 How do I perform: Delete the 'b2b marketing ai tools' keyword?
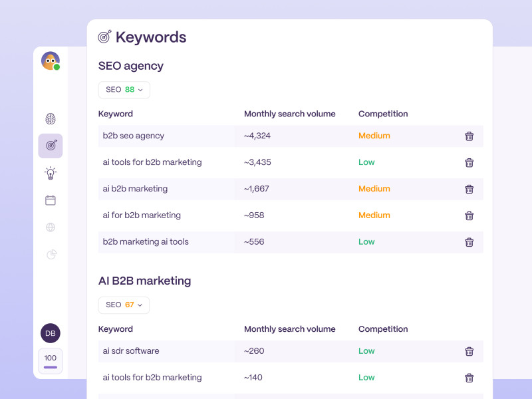469,242
